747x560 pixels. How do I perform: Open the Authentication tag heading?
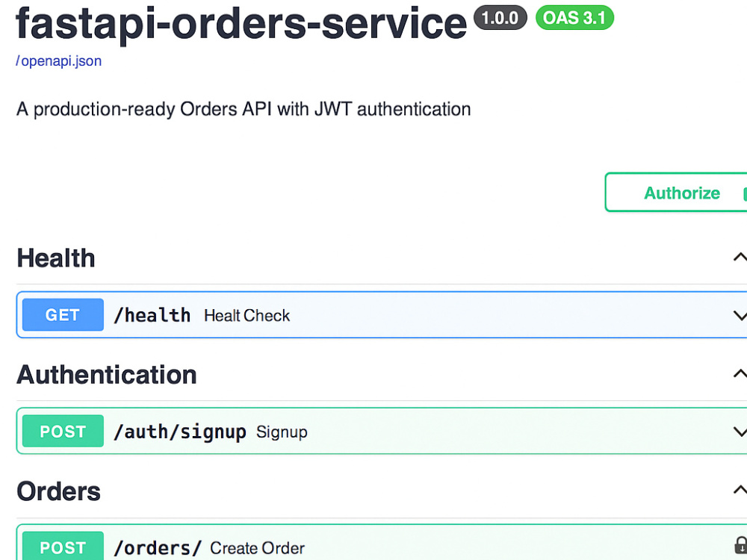(x=107, y=375)
